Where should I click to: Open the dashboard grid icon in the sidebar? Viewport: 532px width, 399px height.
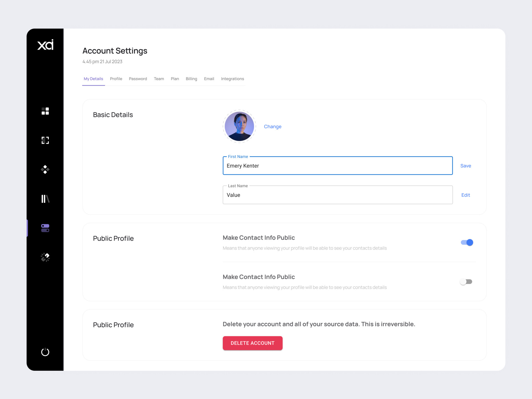(45, 111)
